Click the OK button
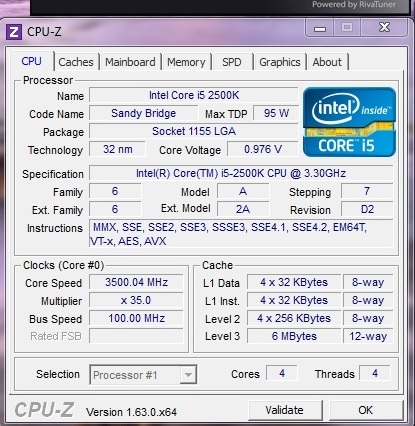Screen dimensions: 415x426 pos(366,410)
